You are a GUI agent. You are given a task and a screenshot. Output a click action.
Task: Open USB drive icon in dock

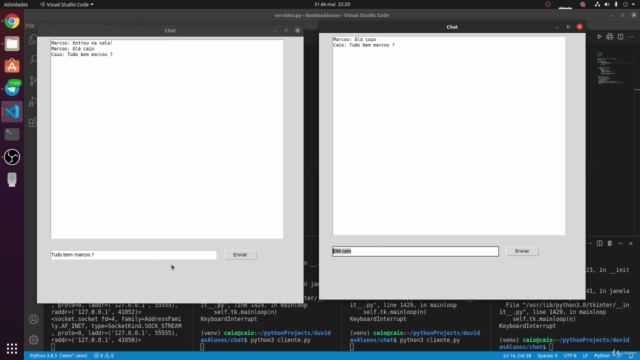(12, 180)
